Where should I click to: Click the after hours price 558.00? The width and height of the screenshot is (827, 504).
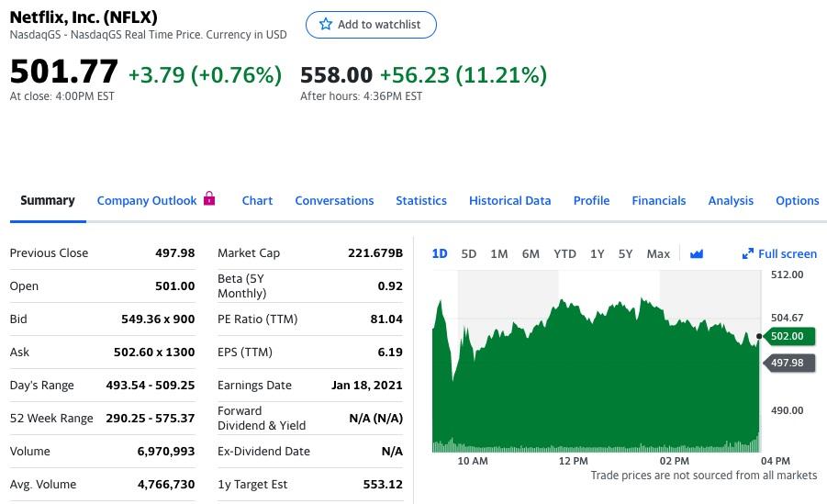click(x=337, y=75)
